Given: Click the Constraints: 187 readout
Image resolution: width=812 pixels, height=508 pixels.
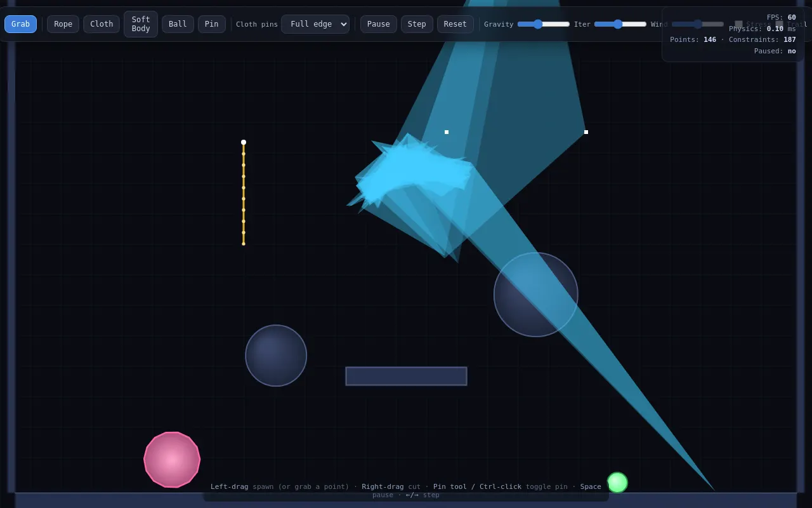Looking at the screenshot, I should tap(763, 39).
